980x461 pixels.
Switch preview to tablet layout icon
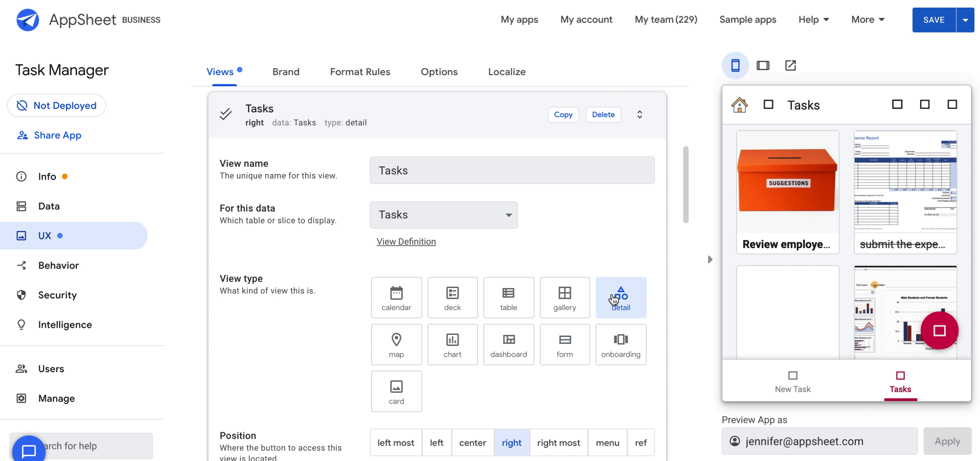[763, 65]
